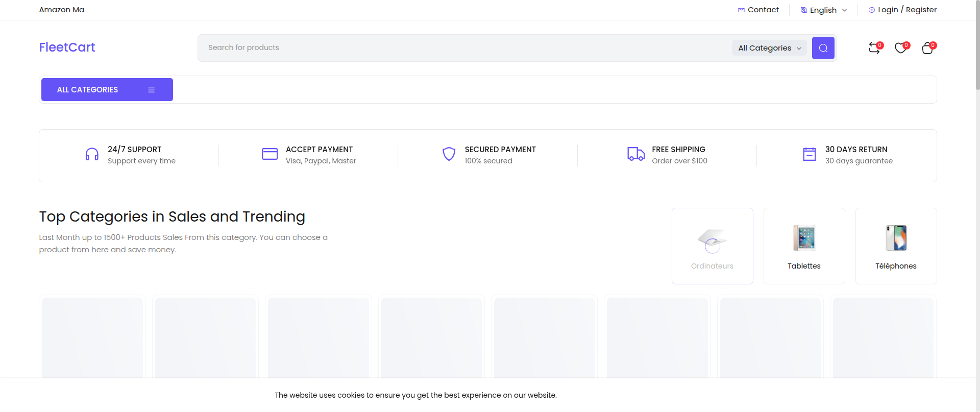This screenshot has height=412, width=980.
Task: Click the 'Amazon Ma' welcome text
Action: coord(62,10)
